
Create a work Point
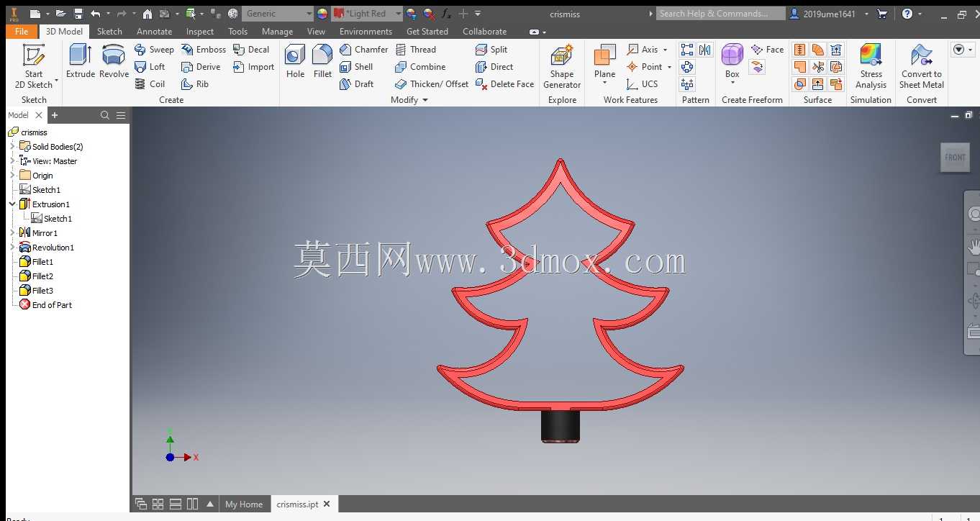click(645, 67)
